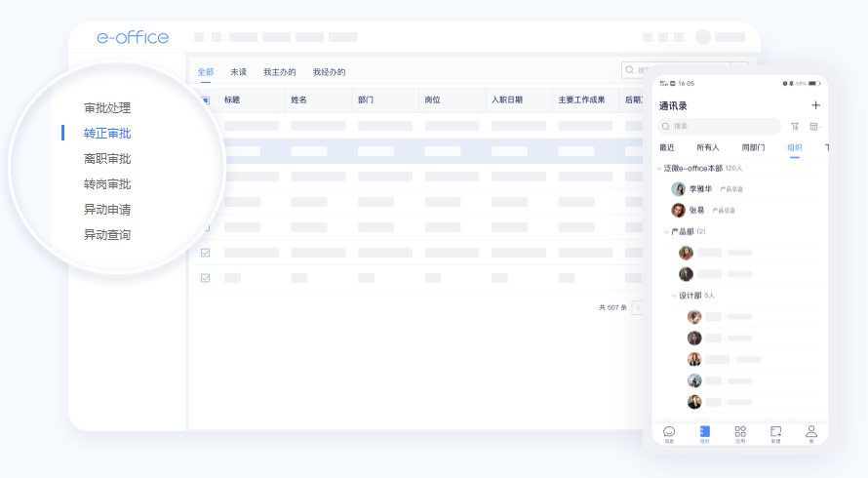Open 离职审批 in the sidebar

[x=107, y=159]
